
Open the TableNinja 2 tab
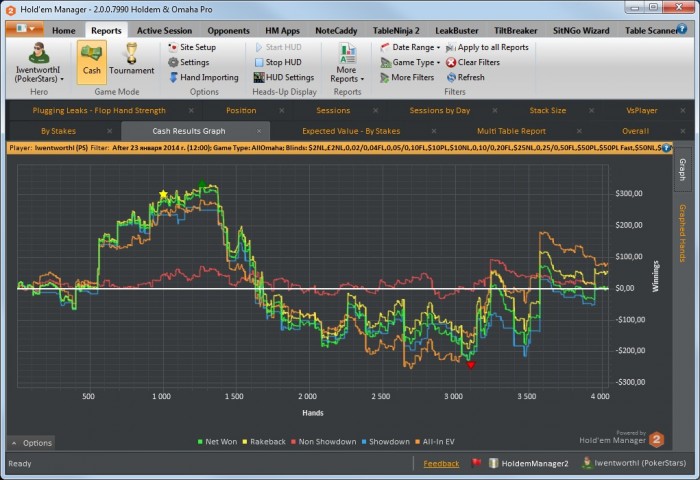[x=396, y=31]
